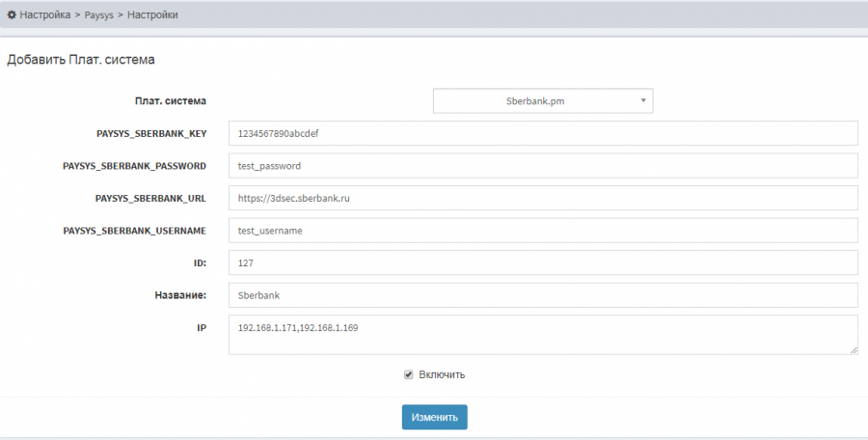Click the ID: label
868x440 pixels.
pyautogui.click(x=200, y=263)
